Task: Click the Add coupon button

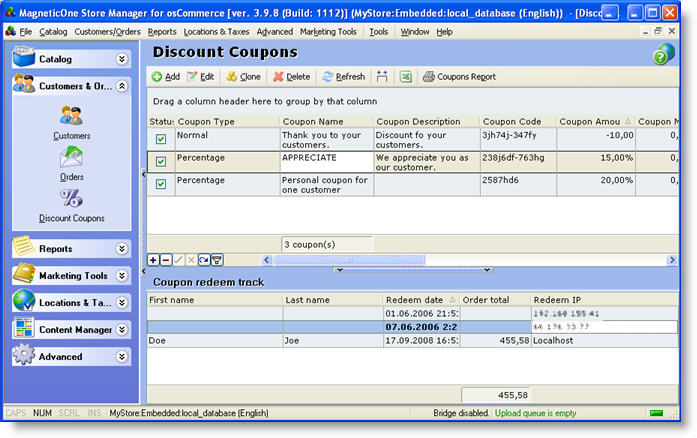Action: click(x=166, y=77)
